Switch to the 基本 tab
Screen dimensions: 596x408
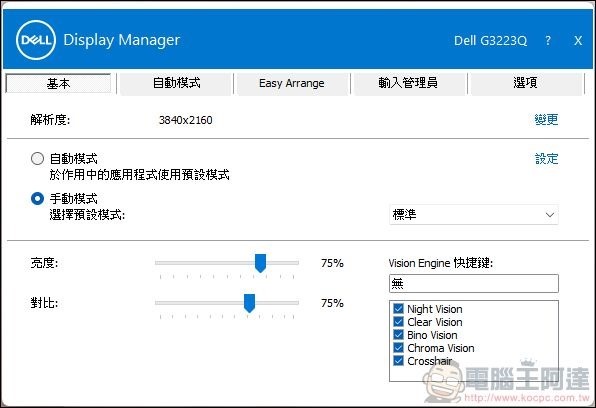coord(58,83)
